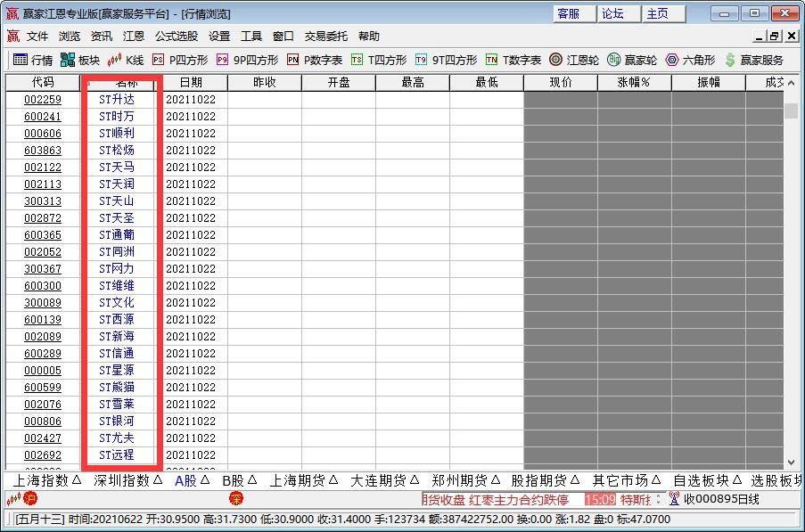The width and height of the screenshot is (805, 532).
Task: Open the 文件 menu
Action: [37, 36]
